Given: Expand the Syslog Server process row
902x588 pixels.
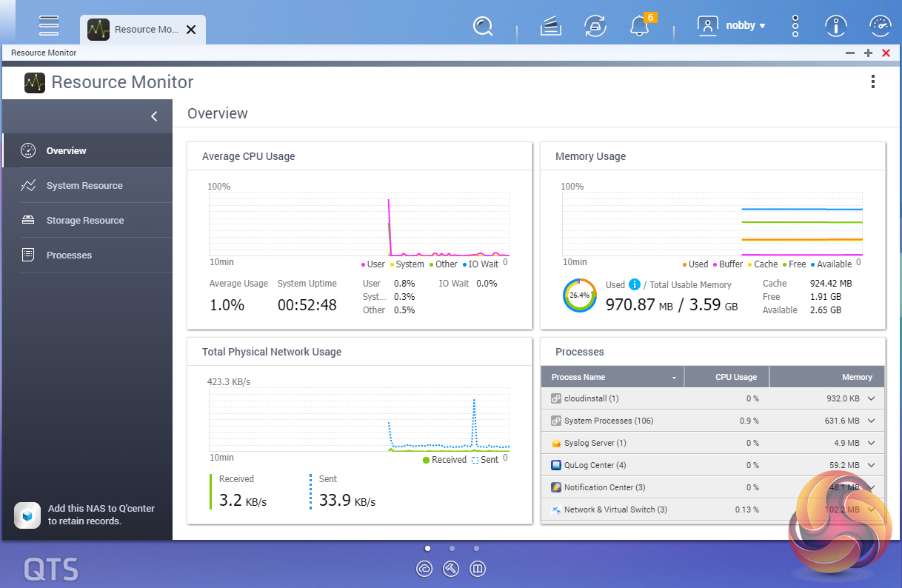Looking at the screenshot, I should click(x=871, y=443).
